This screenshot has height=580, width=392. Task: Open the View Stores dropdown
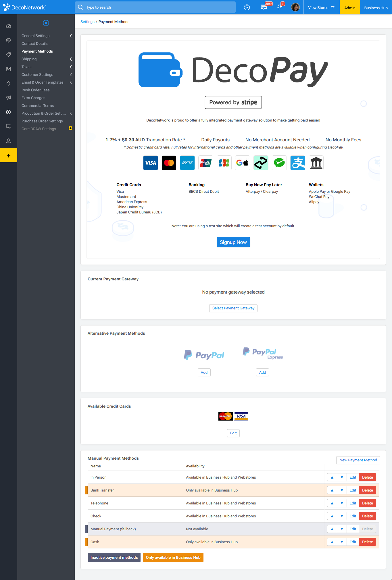pos(321,7)
